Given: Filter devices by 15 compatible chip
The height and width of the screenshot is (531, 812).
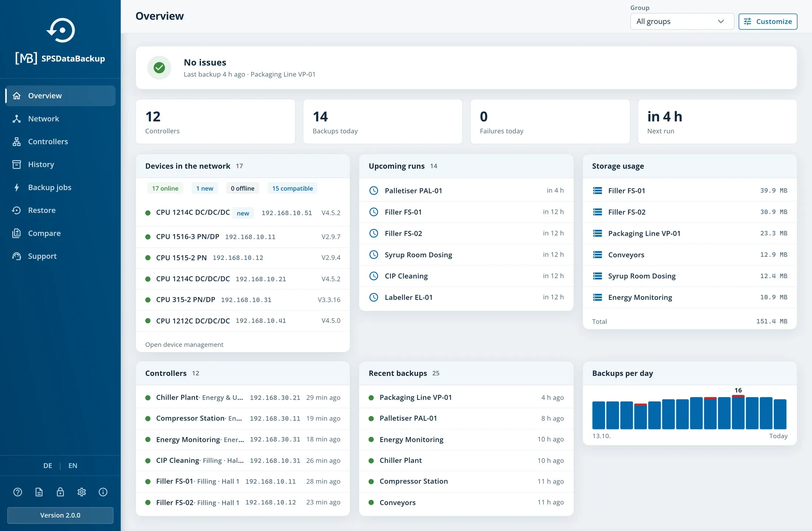Looking at the screenshot, I should 292,188.
